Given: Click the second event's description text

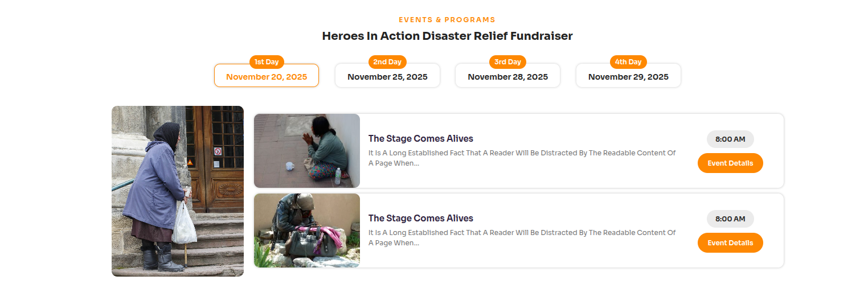Looking at the screenshot, I should tap(522, 237).
